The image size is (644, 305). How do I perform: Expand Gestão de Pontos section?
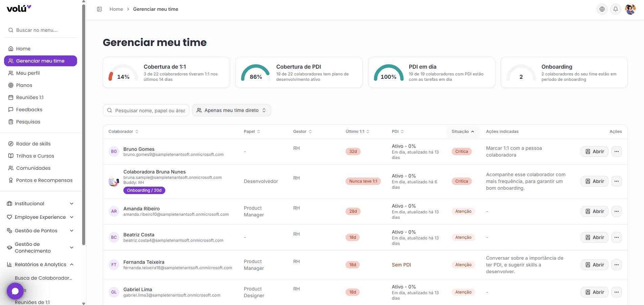(41, 231)
